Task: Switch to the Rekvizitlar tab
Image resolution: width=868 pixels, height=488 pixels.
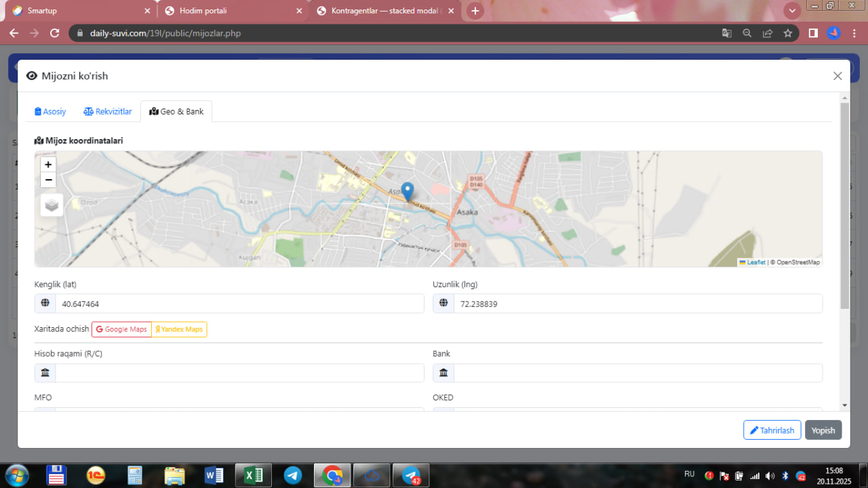Action: 107,111
